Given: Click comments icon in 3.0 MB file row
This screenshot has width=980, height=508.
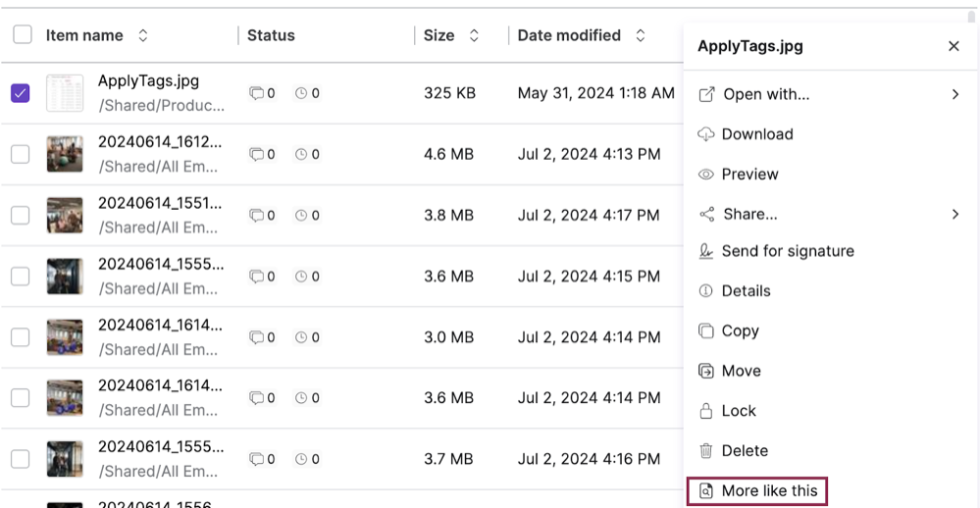Looking at the screenshot, I should 256,337.
